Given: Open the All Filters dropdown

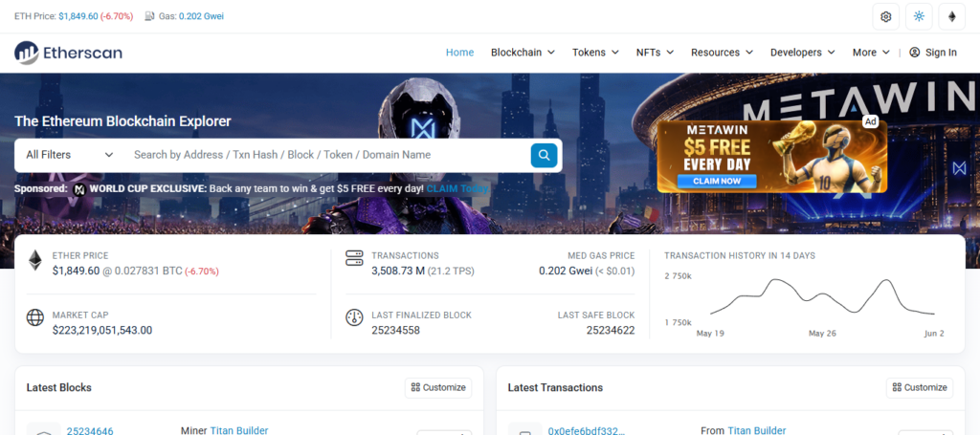Looking at the screenshot, I should [69, 155].
